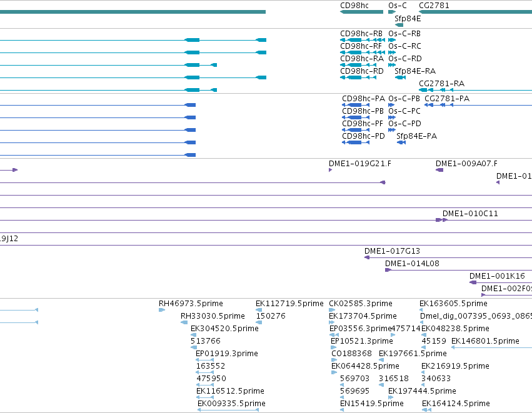The height and width of the screenshot is (413, 532).
Task: Click the CK02585.3prime EST label
Action: tap(360, 304)
